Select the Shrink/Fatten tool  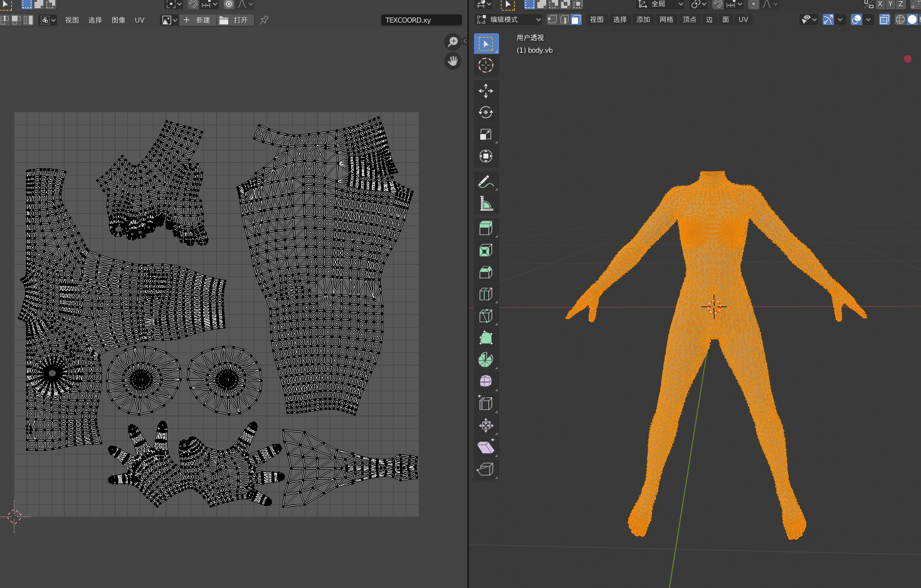tap(486, 425)
